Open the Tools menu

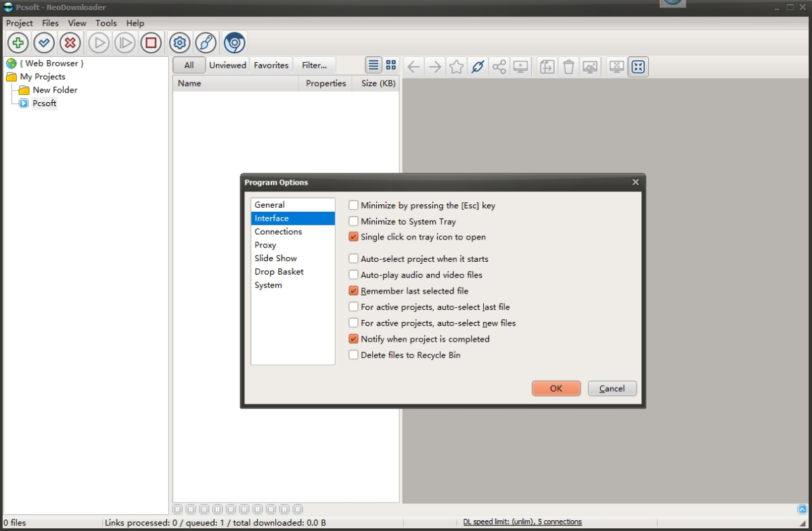pos(106,22)
